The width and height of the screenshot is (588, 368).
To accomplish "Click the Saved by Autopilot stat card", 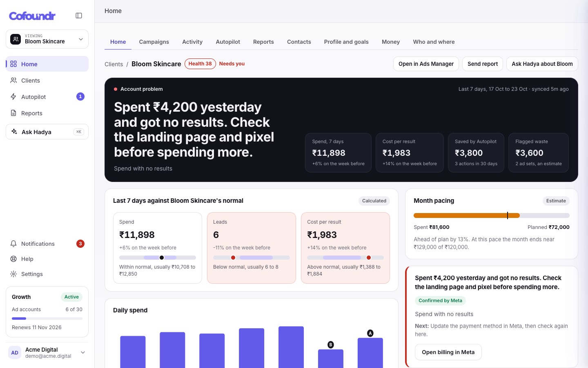I will pos(476,153).
